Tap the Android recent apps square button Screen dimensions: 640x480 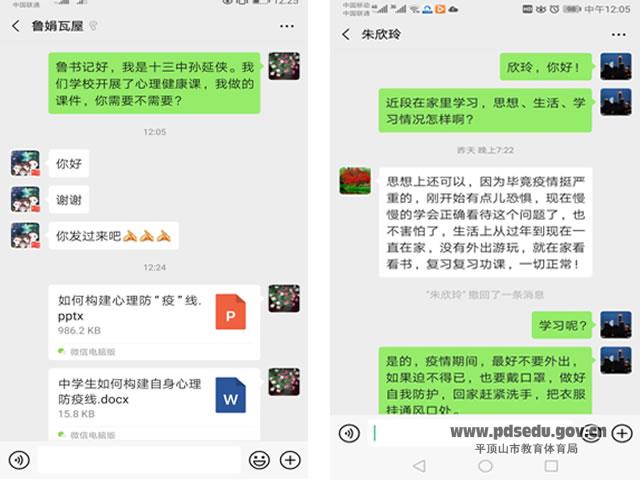pos(551,466)
